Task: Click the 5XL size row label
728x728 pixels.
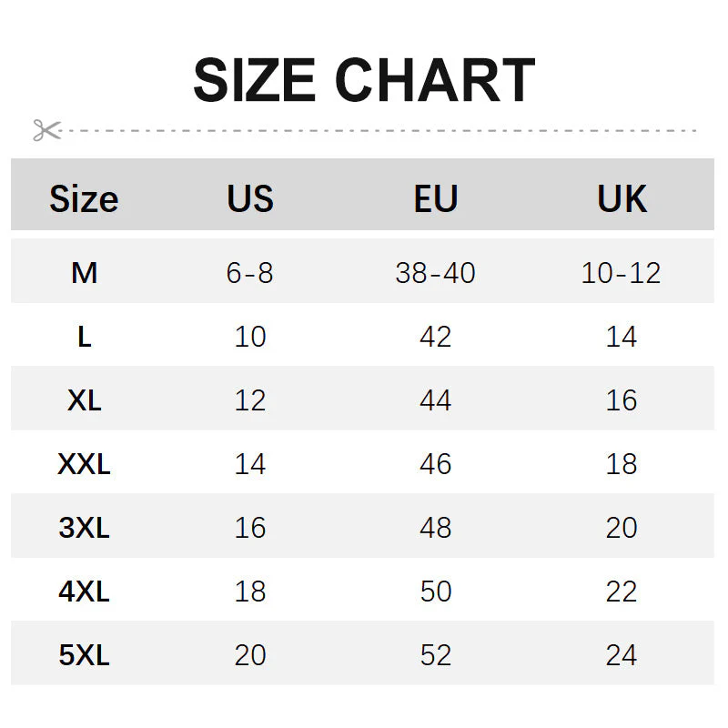Action: pos(84,655)
